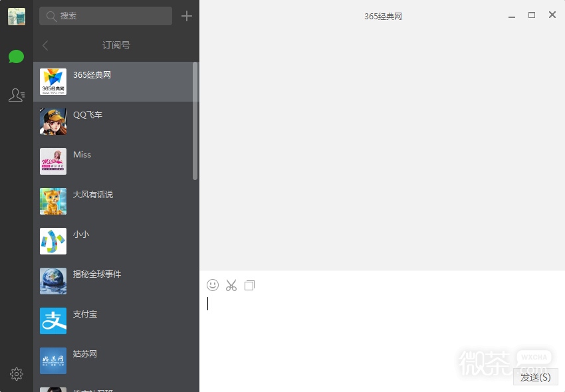Click the subscription list scrollbar
Viewport: 565px width, 392px height.
click(x=196, y=120)
